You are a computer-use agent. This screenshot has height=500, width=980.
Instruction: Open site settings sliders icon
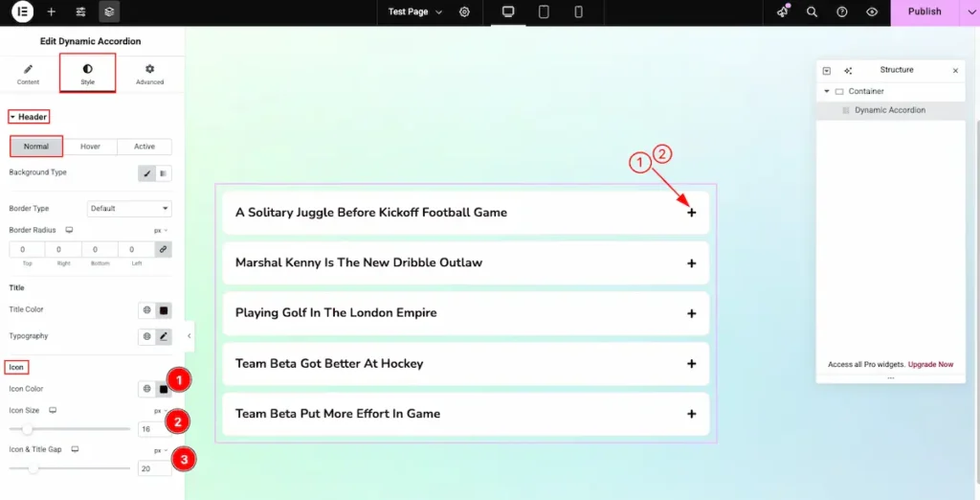[80, 11]
